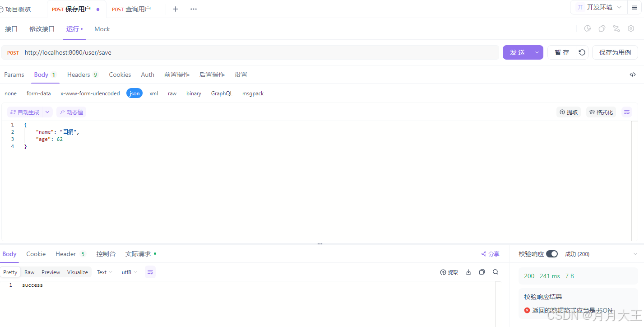This screenshot has height=327, width=644.
Task: Search the response with the magnifier icon
Action: coord(496,272)
